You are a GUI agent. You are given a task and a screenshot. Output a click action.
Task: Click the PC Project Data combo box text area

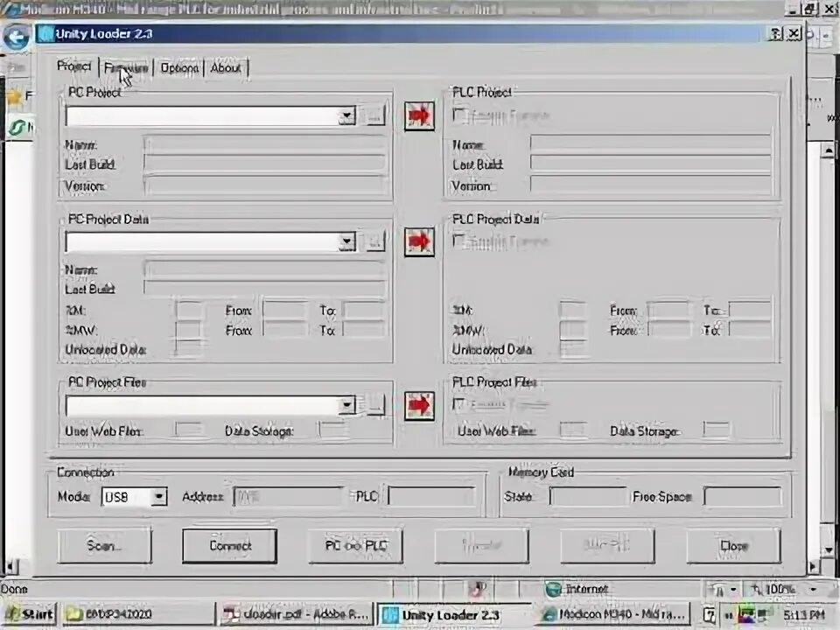[x=202, y=241]
